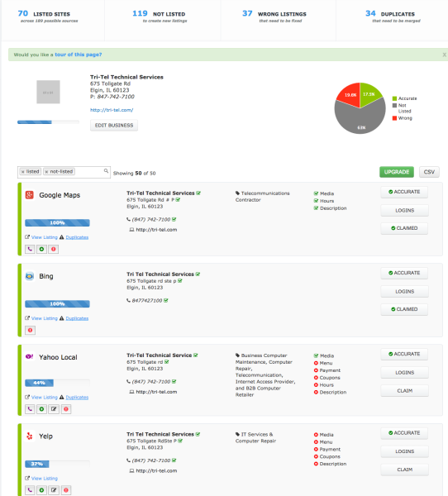Remove the 'not-listed' filter tag
This screenshot has height=496, width=448.
pyautogui.click(x=46, y=172)
